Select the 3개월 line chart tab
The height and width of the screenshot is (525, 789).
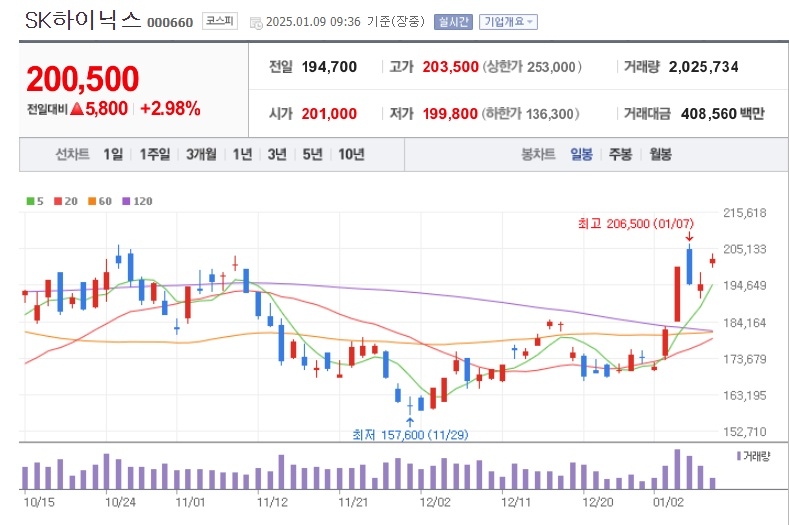point(201,154)
